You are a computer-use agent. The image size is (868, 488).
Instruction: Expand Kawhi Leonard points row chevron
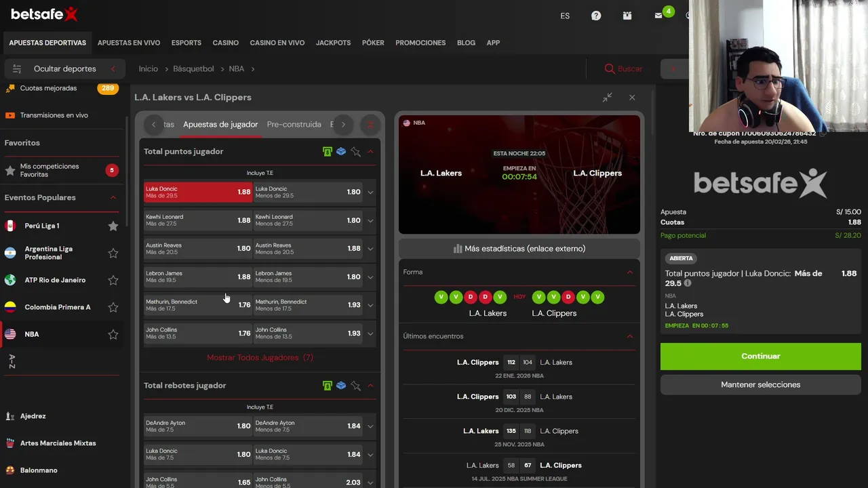[x=370, y=220]
